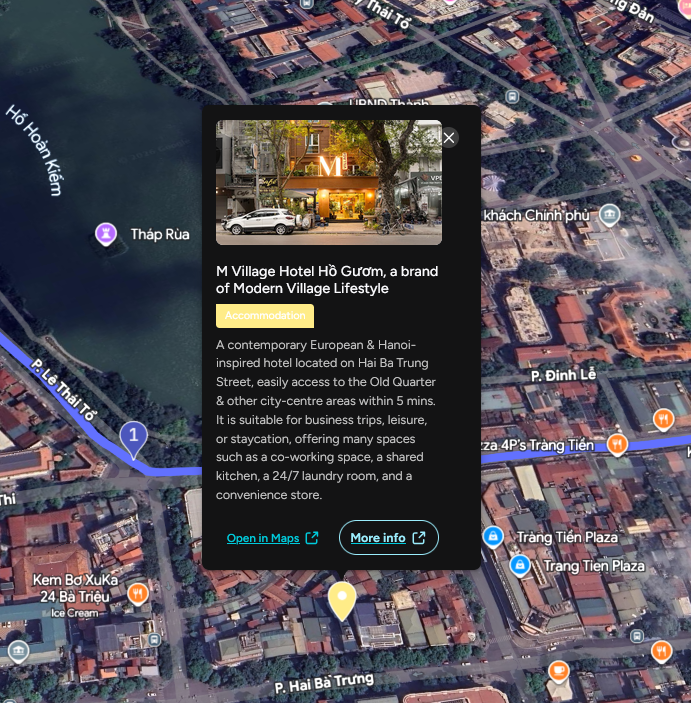Click the bus stop icon near UBND Thành
Screen dimensions: 691x703
(512, 96)
